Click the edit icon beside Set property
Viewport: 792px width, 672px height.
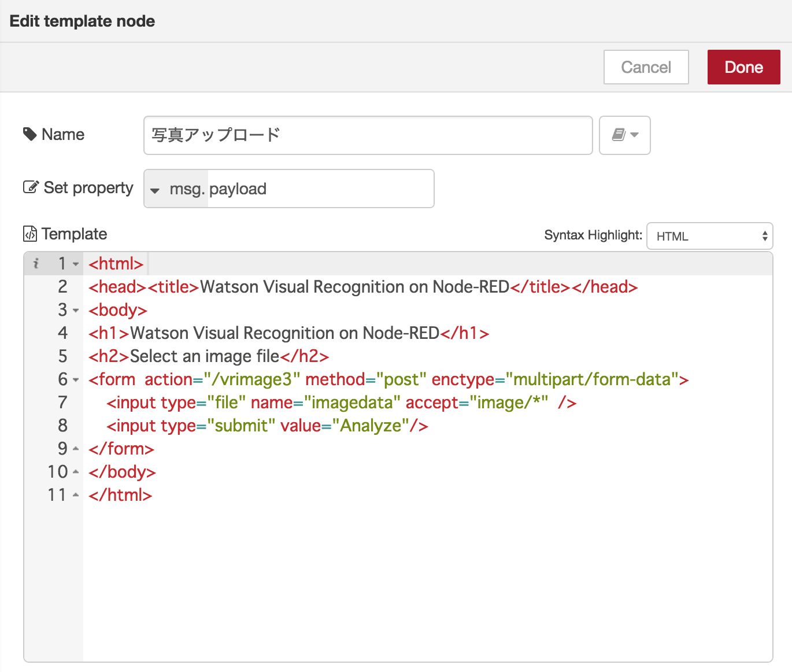pos(31,187)
